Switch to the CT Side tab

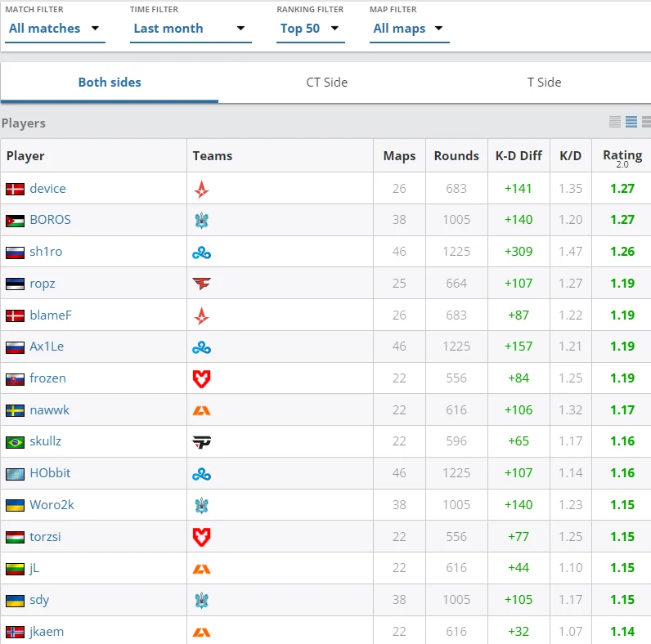click(x=327, y=83)
